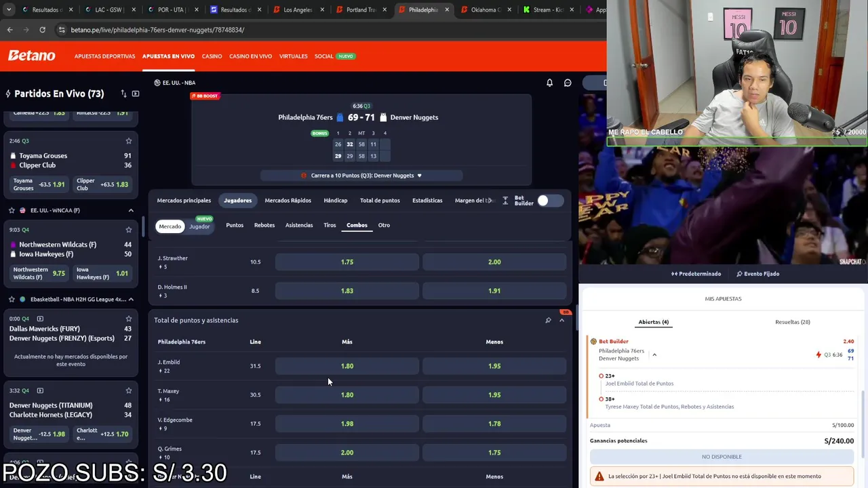Image resolution: width=868 pixels, height=488 pixels.
Task: Bet J. Strawther over 10.5 at 1.75
Action: (x=347, y=262)
